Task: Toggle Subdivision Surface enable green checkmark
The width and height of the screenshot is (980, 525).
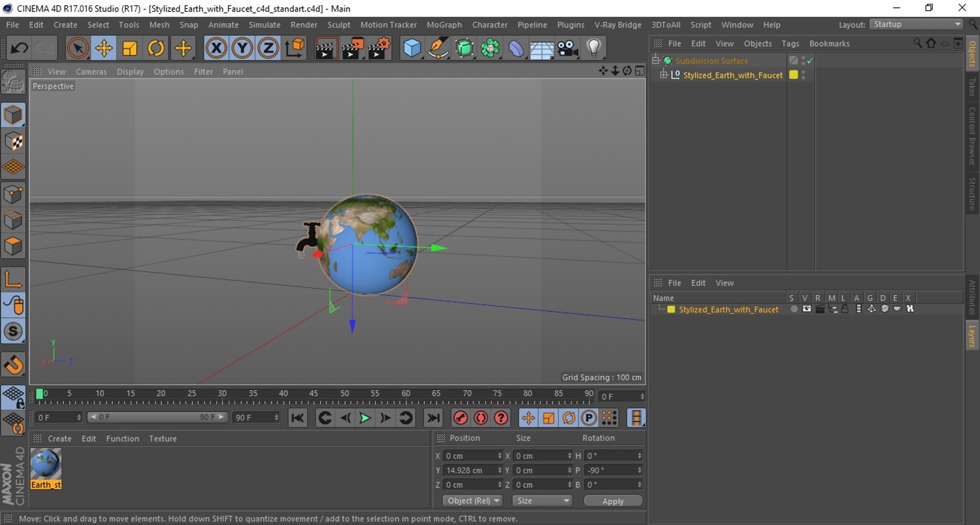Action: coord(810,61)
